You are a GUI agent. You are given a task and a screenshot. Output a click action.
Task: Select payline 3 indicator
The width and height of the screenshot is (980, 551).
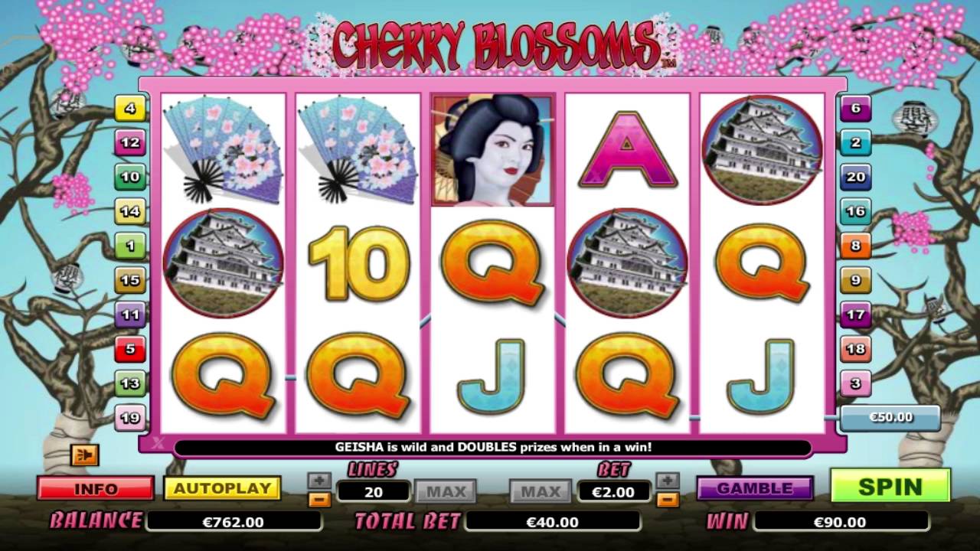pos(855,383)
